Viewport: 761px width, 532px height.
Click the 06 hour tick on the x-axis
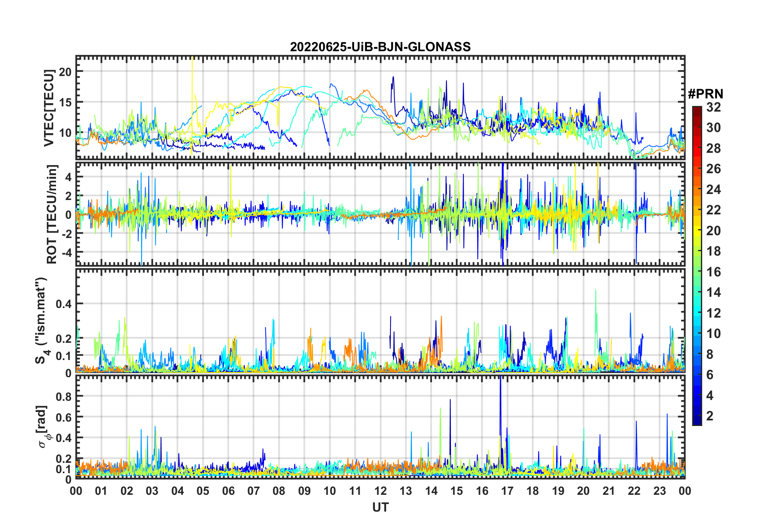coord(228,491)
